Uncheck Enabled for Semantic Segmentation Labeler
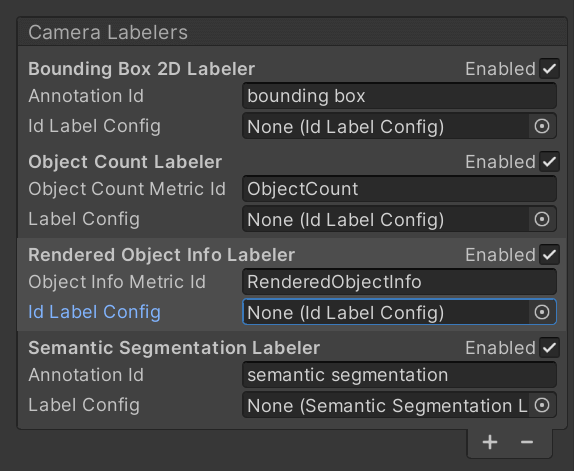This screenshot has height=471, width=574. coord(549,348)
